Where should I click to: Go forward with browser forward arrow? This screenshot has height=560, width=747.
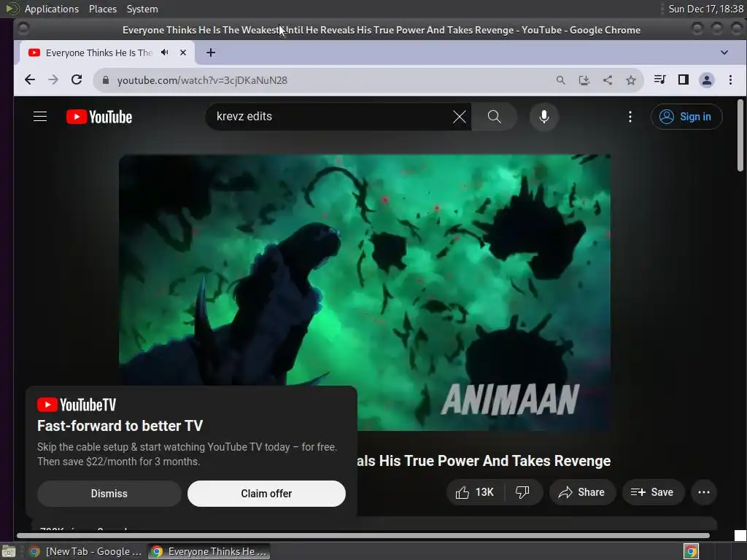click(x=53, y=80)
